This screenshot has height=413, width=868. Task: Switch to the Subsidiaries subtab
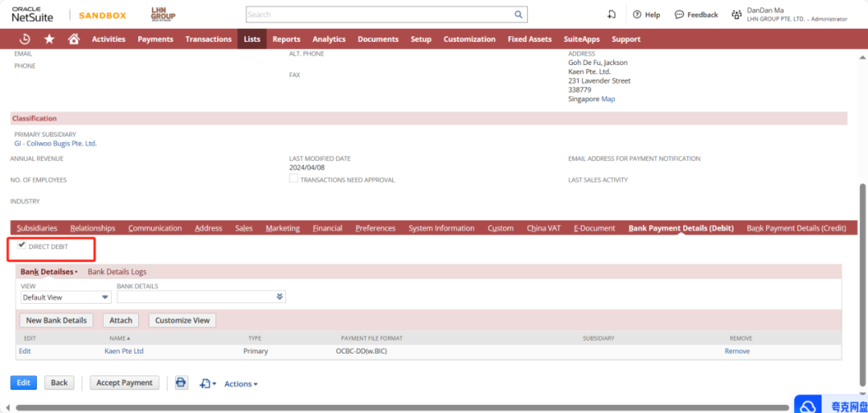point(37,228)
